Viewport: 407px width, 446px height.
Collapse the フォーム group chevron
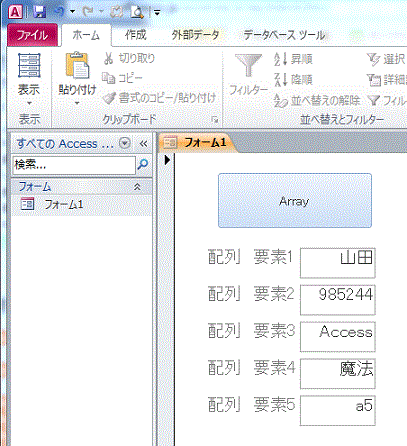(137, 187)
